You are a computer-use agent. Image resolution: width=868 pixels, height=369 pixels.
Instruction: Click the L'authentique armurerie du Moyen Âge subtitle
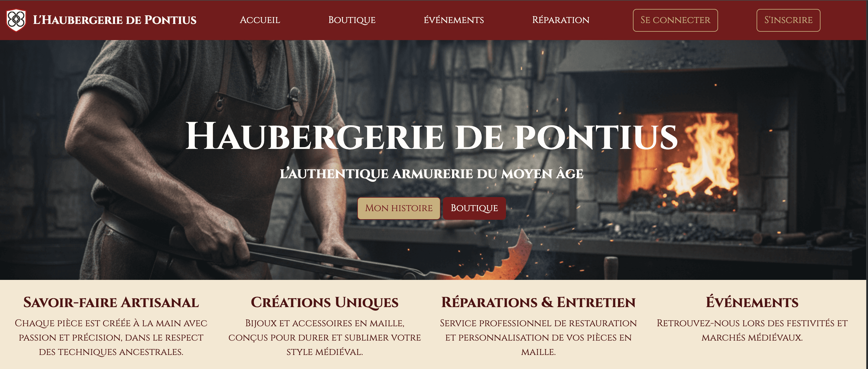tap(432, 174)
